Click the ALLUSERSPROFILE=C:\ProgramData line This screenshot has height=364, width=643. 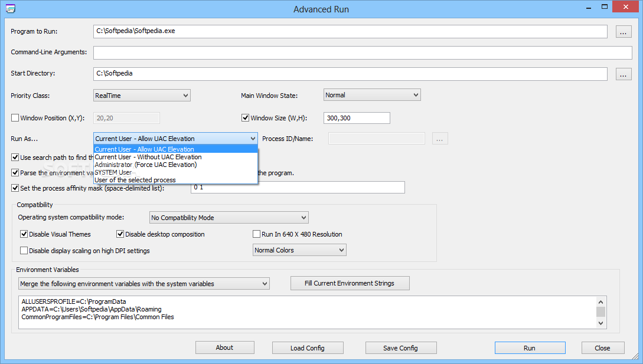pos(74,301)
